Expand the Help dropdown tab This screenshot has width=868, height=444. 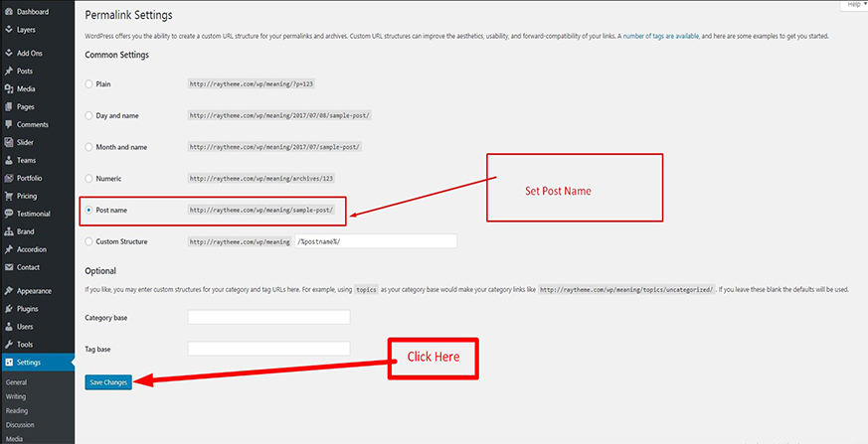853,5
